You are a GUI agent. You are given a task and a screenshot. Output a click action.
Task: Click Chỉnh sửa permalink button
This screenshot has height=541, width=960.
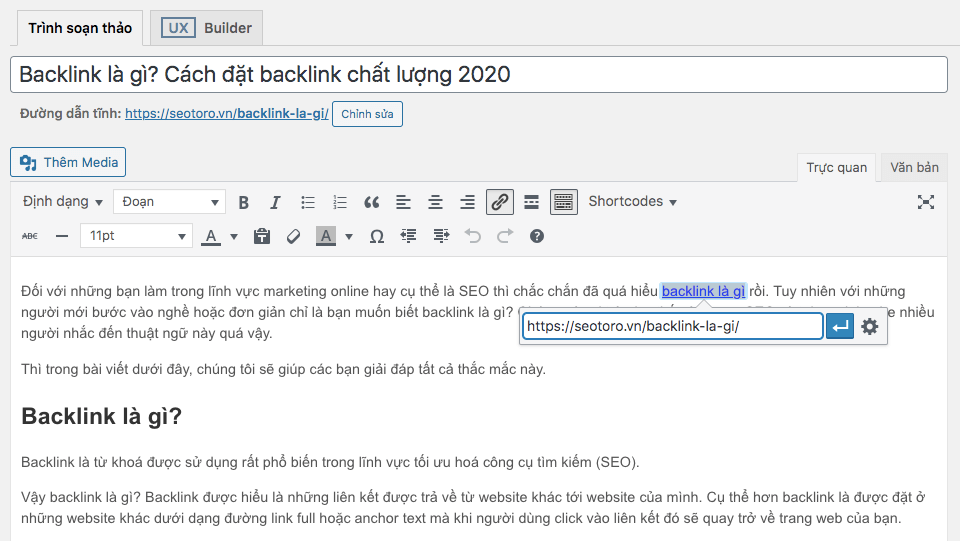click(367, 114)
